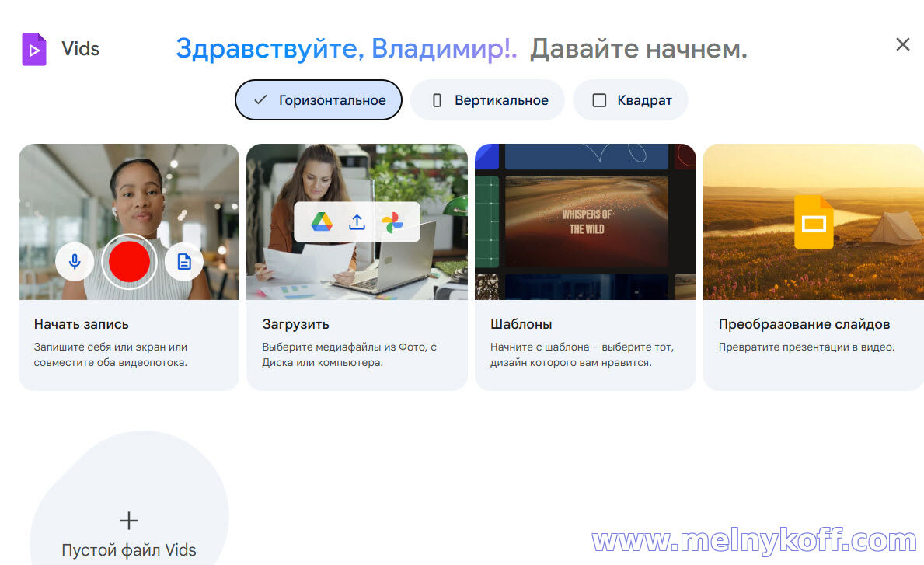
Task: Click the Google Vids logo icon
Action: pos(34,49)
